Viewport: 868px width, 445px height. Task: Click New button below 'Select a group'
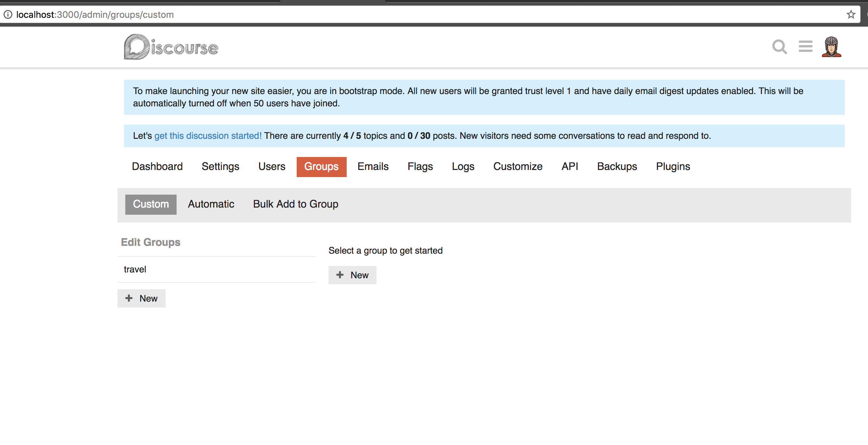tap(352, 275)
